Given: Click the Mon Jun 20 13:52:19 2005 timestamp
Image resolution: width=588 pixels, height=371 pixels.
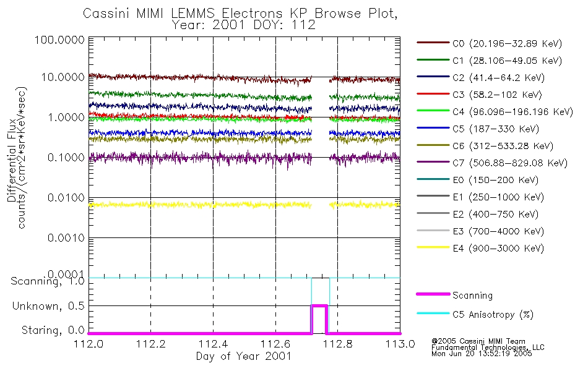Looking at the screenshot, I should click(482, 354).
